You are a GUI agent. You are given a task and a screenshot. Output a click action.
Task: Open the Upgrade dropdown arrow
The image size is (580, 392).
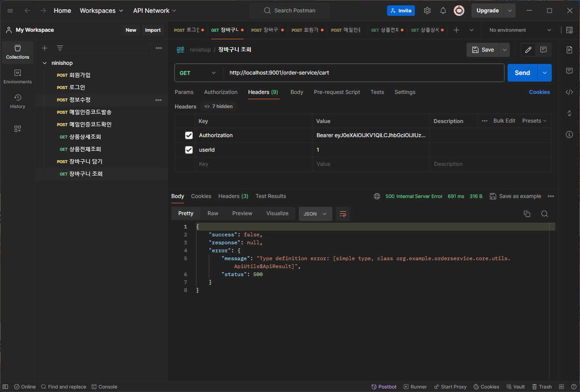pos(510,11)
